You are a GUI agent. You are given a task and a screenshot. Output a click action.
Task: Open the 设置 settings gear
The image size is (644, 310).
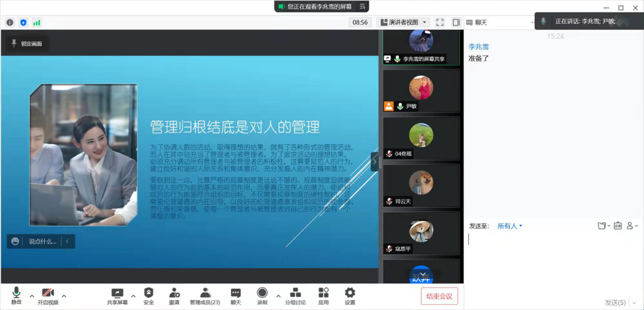point(350,296)
